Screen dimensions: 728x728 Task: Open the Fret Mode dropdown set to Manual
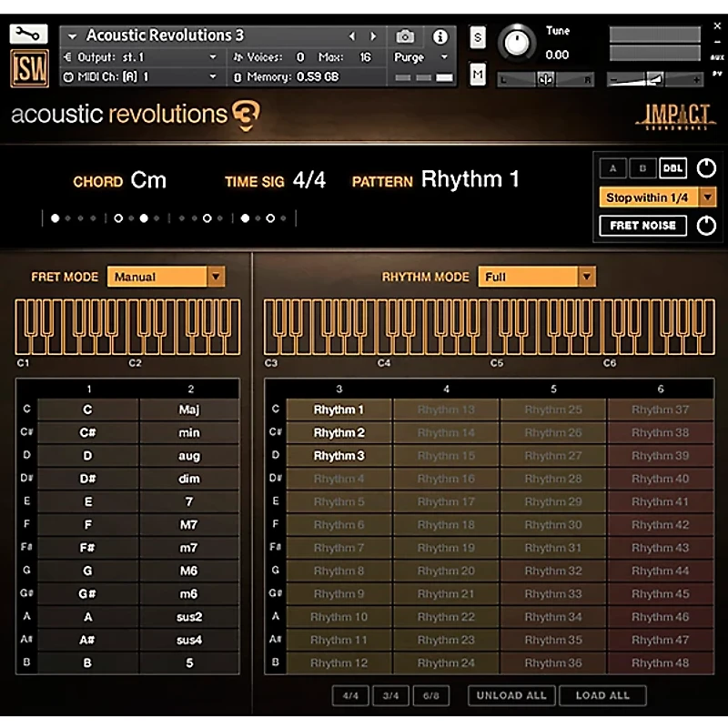click(166, 276)
